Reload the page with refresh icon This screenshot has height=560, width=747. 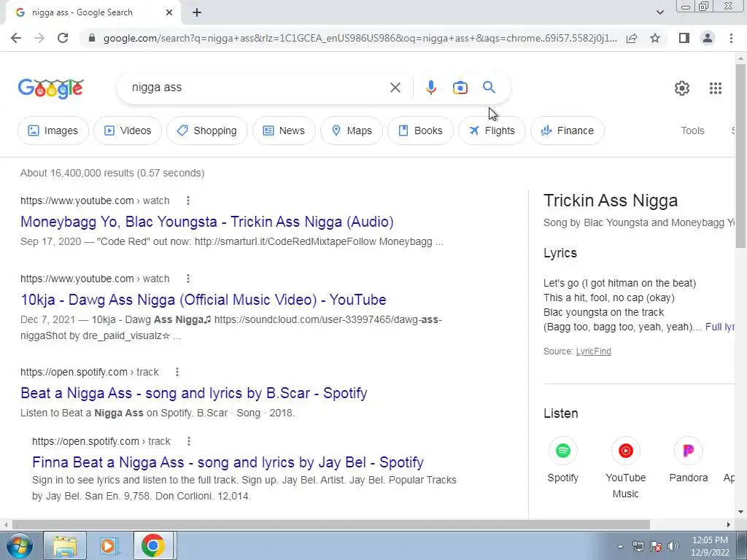pos(63,38)
